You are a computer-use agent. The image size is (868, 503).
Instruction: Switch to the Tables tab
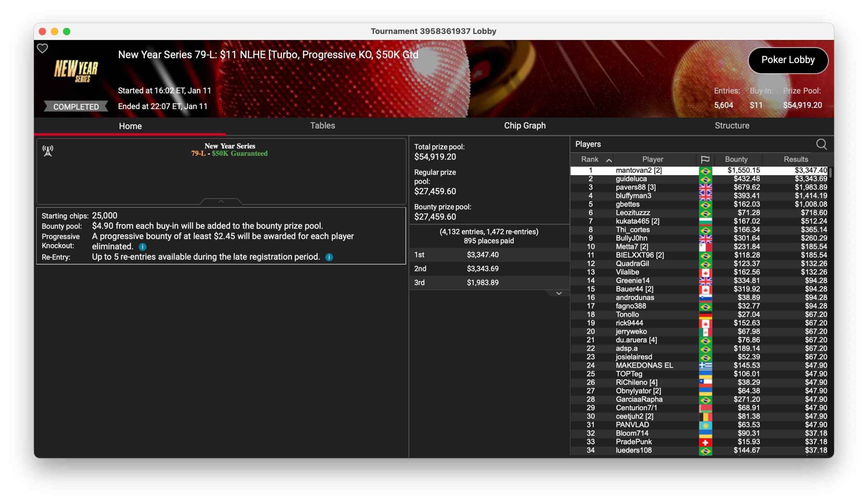point(322,125)
